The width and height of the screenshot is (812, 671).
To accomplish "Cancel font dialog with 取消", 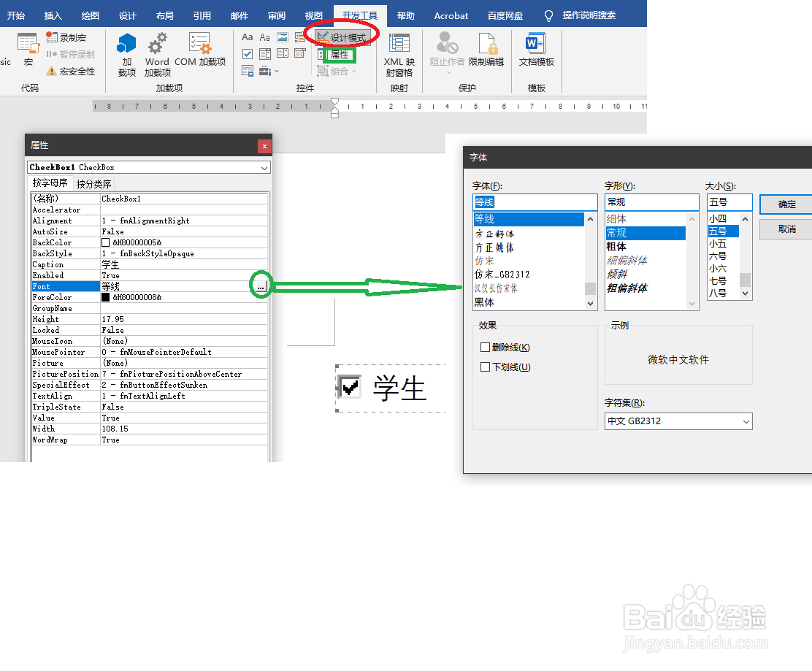I will coord(786,229).
